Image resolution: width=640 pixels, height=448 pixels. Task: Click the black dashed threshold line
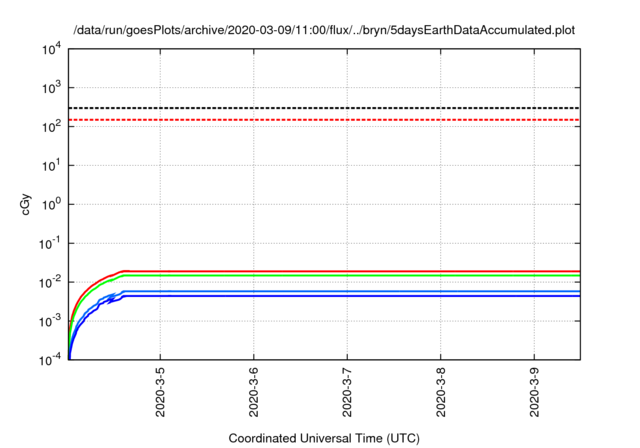[x=324, y=108]
